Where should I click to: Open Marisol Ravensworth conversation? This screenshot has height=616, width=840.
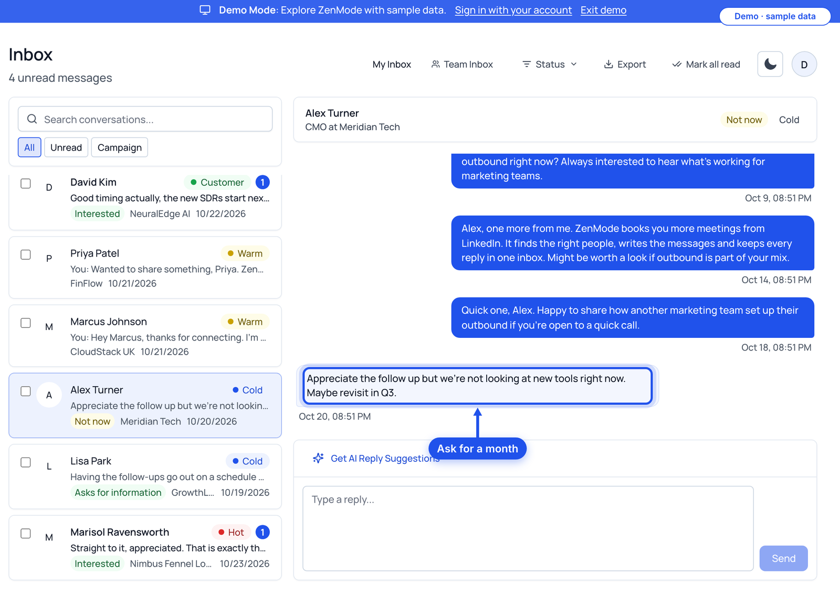pos(145,548)
